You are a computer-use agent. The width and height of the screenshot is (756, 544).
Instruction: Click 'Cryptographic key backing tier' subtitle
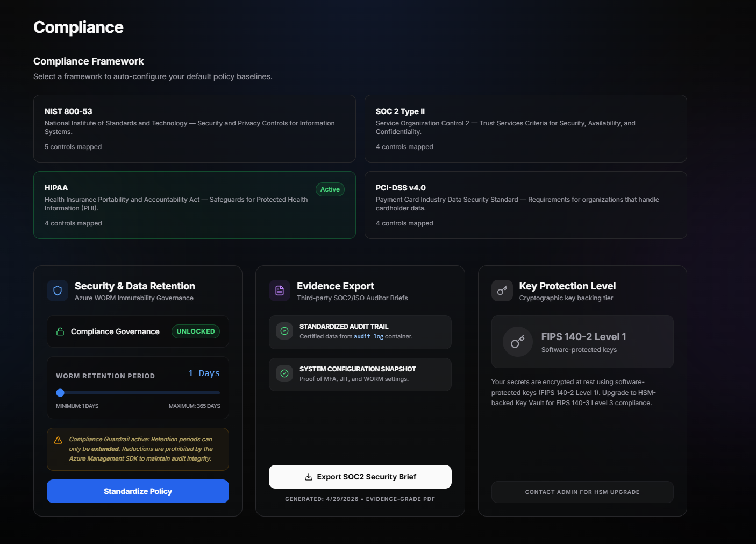566,298
